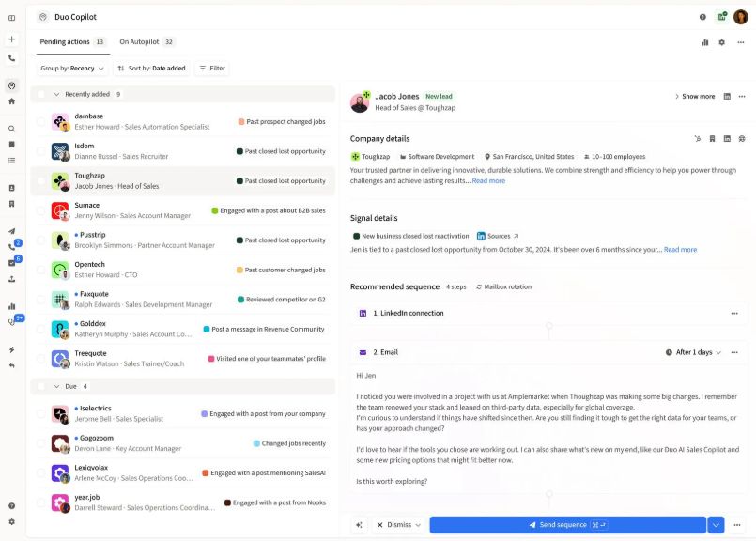Switch to the On Autopilot tab
Viewport: 756px width, 541px height.
tap(147, 42)
